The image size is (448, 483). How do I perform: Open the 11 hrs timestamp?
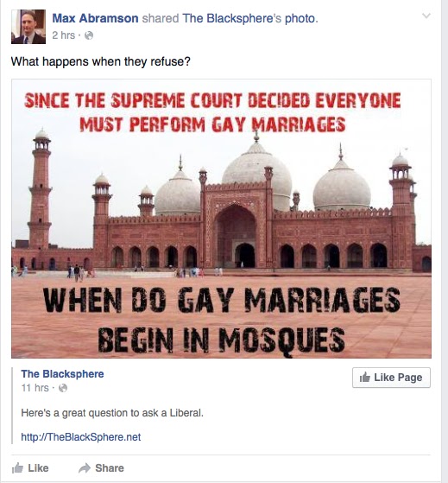[35, 388]
